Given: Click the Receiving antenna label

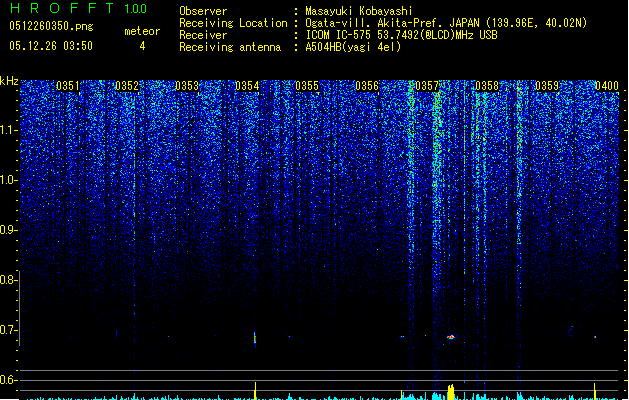Looking at the screenshot, I should pyautogui.click(x=230, y=47).
